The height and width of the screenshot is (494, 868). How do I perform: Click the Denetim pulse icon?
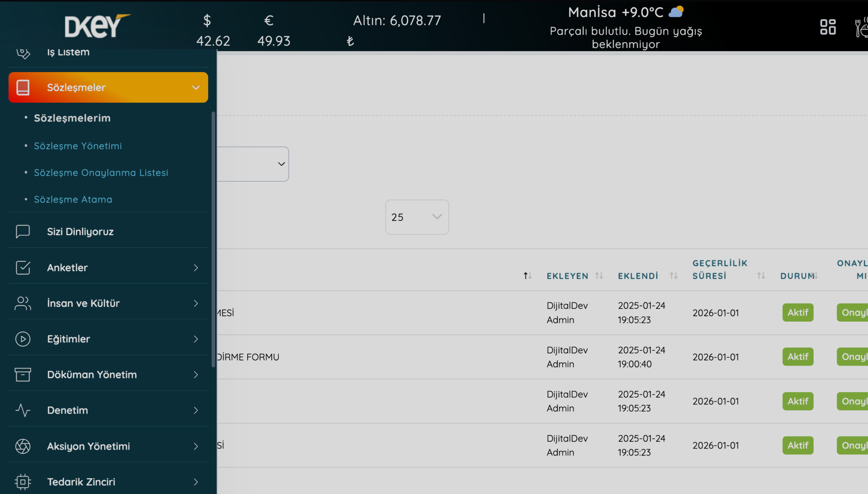[x=23, y=410]
